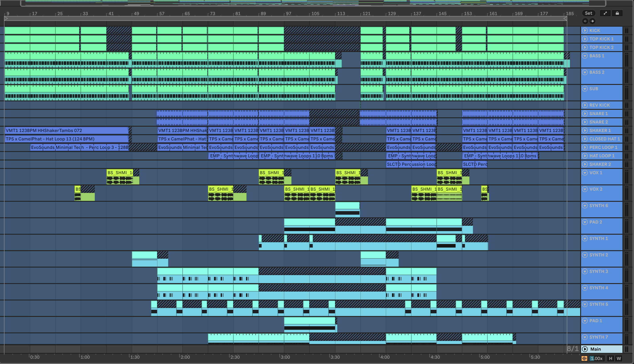Toggle the lock envelopes icon

(x=617, y=13)
